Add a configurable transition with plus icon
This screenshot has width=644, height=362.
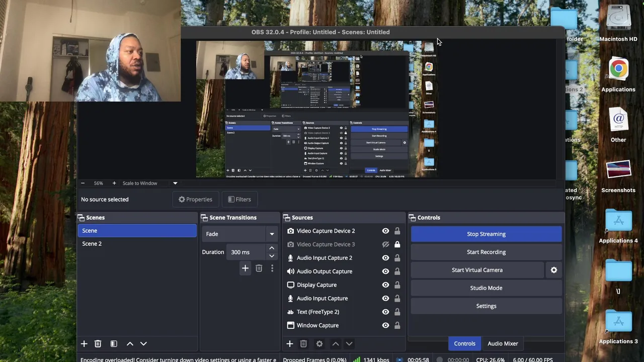point(245,268)
